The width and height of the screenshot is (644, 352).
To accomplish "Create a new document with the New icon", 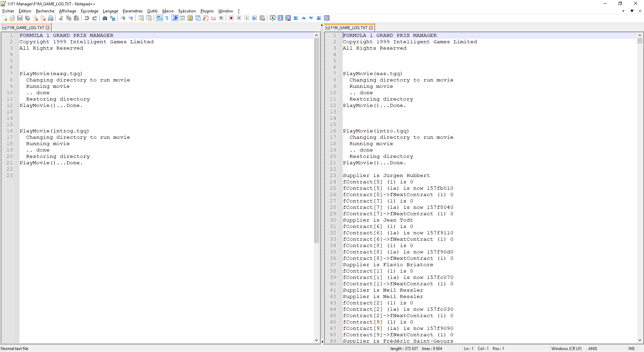I will point(5,18).
